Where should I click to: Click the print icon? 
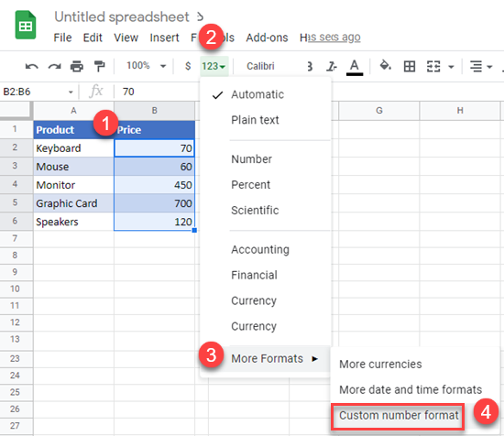click(x=77, y=67)
